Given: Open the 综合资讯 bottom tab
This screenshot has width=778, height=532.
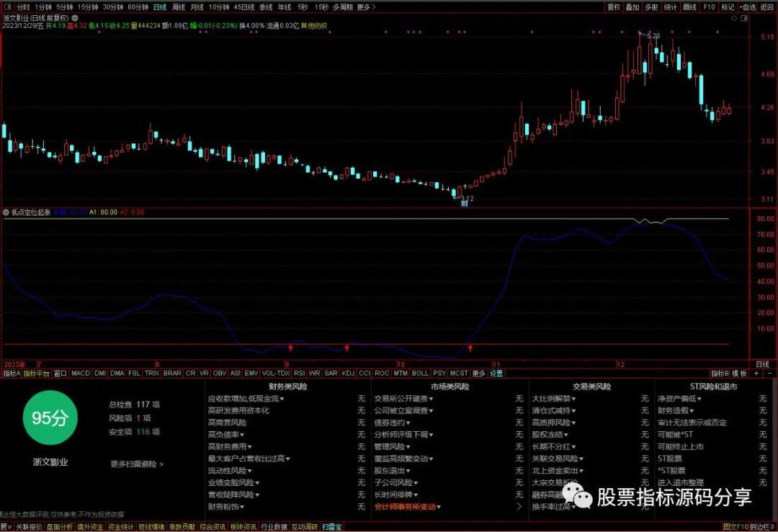Looking at the screenshot, I should (x=213, y=526).
